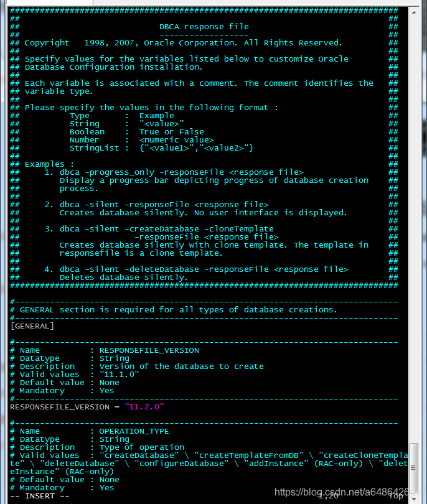Click the 'Boolean : True or False' line

[137, 132]
